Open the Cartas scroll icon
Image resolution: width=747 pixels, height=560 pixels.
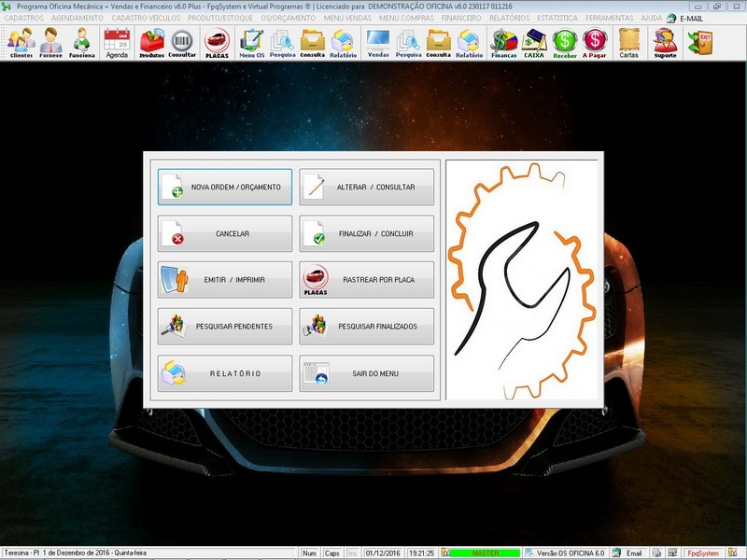(628, 42)
